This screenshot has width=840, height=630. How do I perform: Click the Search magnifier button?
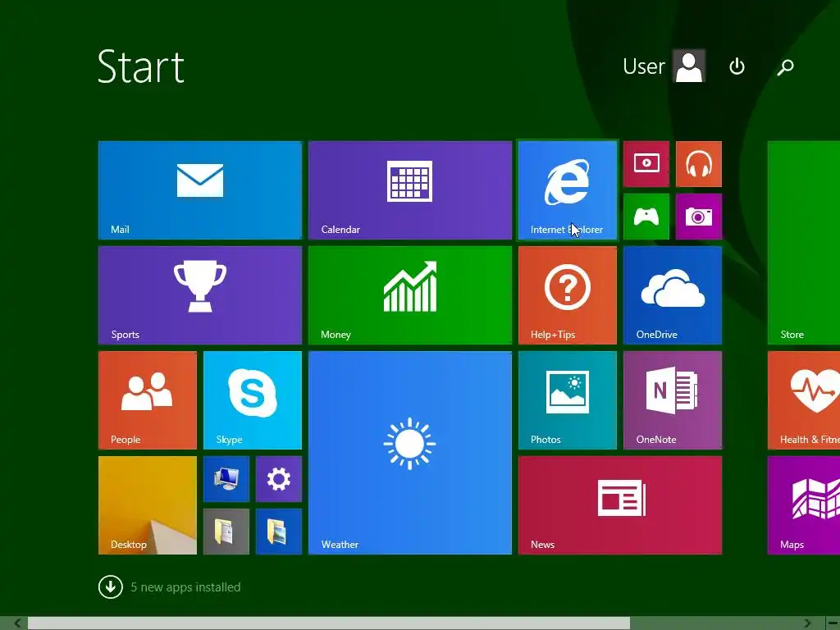(785, 66)
